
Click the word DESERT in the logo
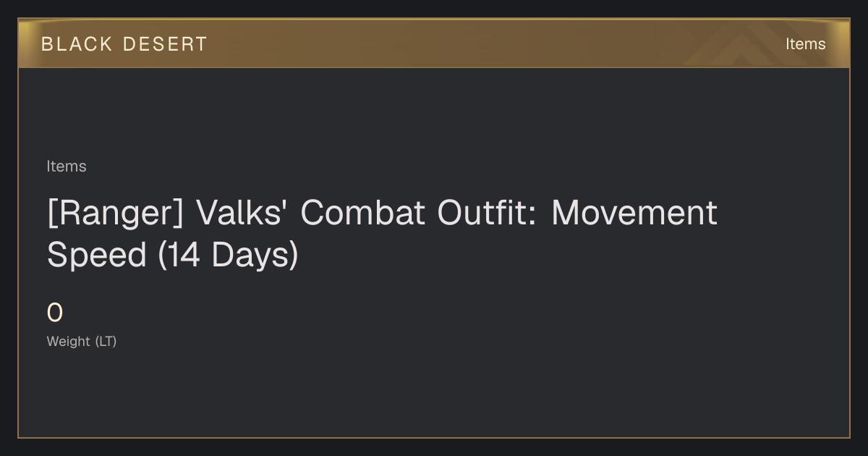point(165,44)
